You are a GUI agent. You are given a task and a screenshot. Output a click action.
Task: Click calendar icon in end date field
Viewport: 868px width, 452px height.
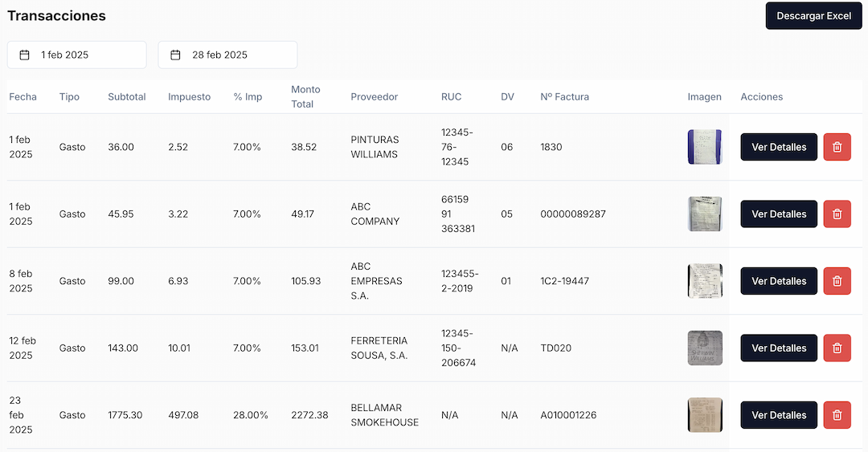pos(175,55)
